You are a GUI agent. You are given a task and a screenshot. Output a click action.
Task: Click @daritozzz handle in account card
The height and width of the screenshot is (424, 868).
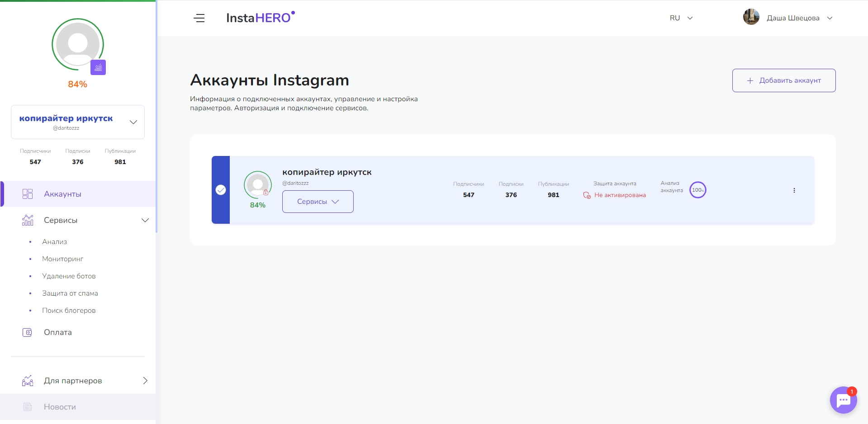coord(295,183)
